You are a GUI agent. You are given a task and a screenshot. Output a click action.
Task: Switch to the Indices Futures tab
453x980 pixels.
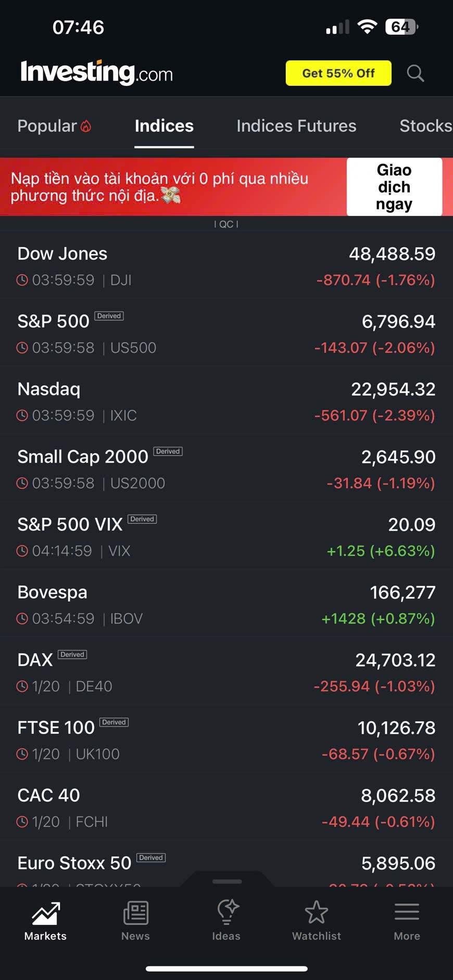(x=296, y=126)
